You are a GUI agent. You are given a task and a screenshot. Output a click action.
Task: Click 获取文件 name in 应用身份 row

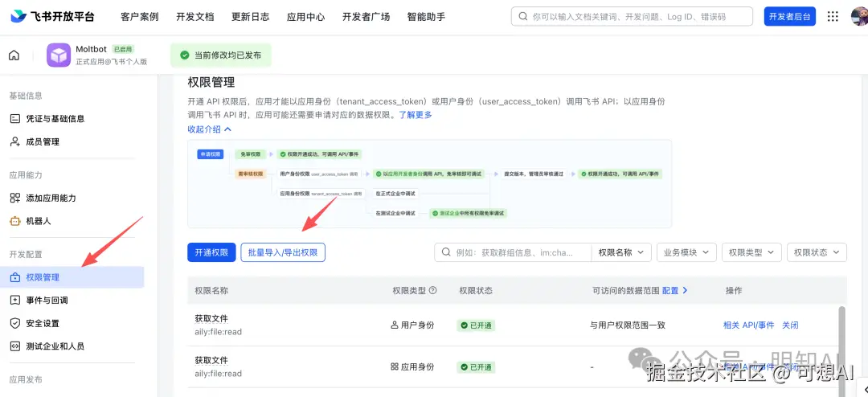pyautogui.click(x=211, y=361)
